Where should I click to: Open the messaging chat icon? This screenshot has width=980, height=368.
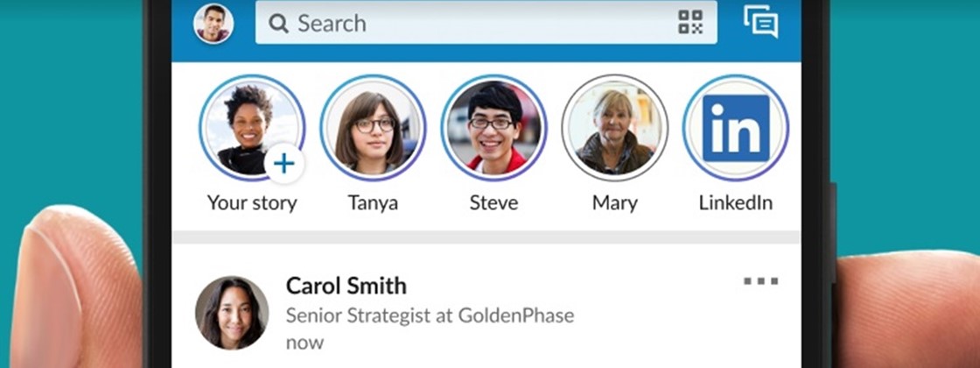click(x=760, y=22)
